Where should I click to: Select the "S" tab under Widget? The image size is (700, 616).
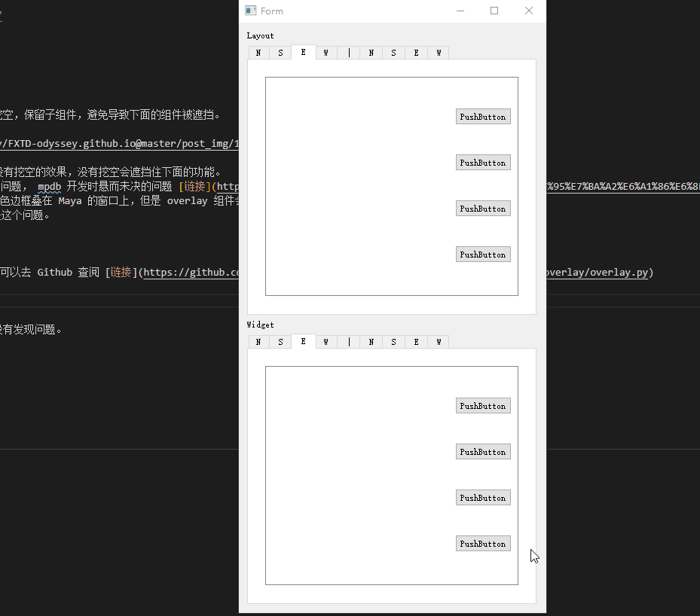tap(280, 341)
